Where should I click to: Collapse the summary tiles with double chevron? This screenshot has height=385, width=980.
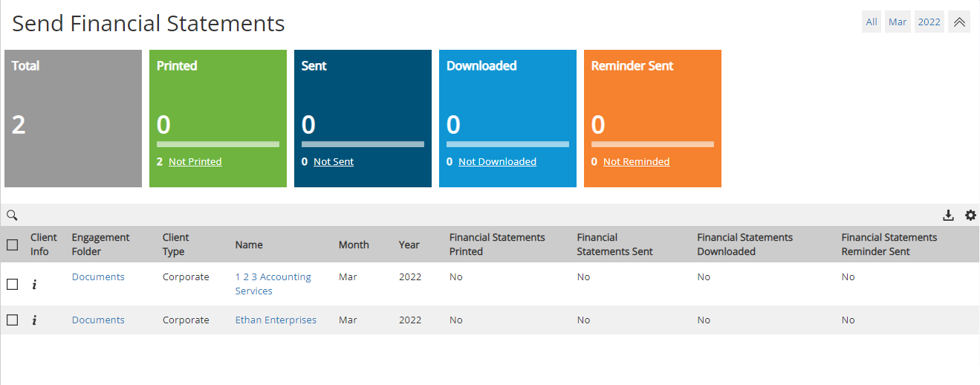959,22
